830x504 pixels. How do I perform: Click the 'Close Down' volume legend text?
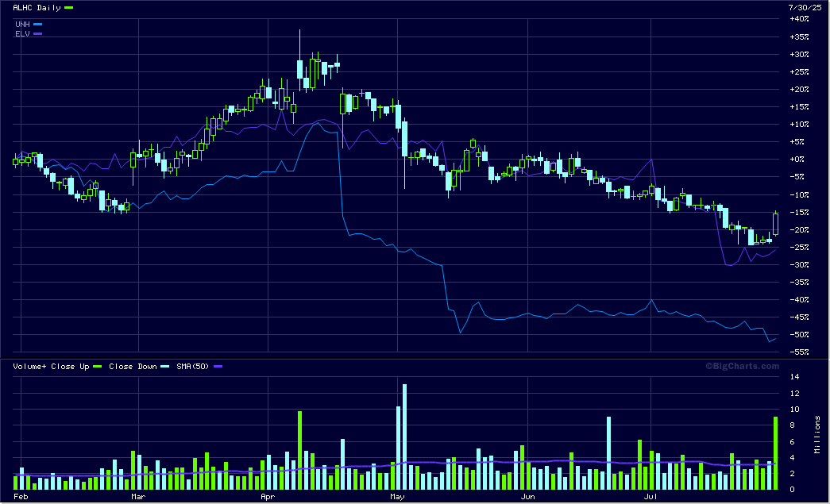pos(133,367)
